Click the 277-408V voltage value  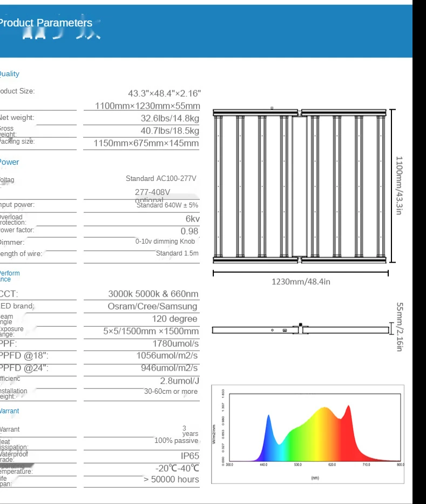(152, 192)
